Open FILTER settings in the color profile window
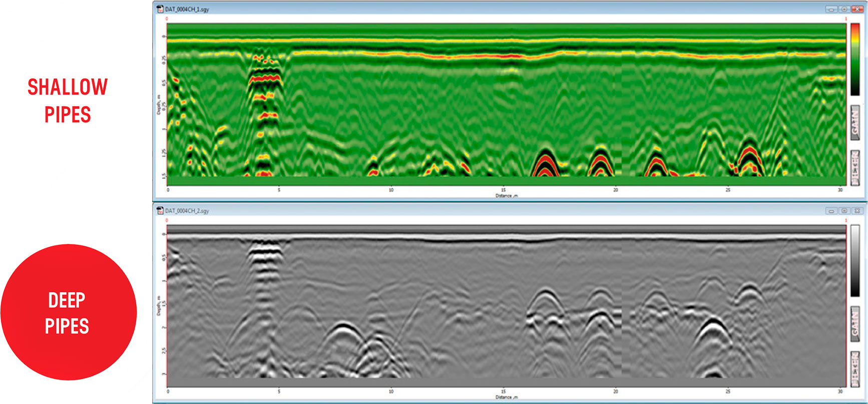The height and width of the screenshot is (404, 868). (855, 168)
